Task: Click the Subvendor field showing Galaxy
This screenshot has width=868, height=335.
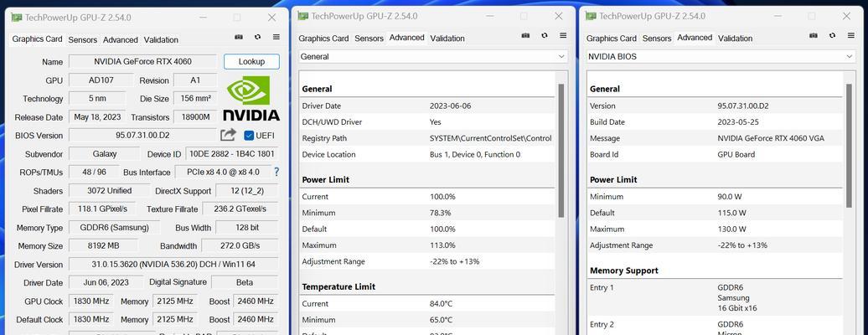Action: tap(105, 154)
